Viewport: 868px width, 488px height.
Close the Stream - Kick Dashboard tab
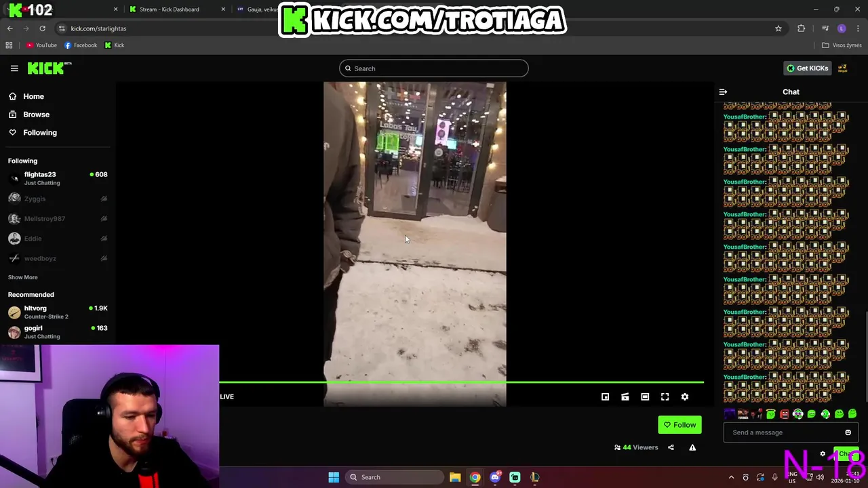point(224,9)
